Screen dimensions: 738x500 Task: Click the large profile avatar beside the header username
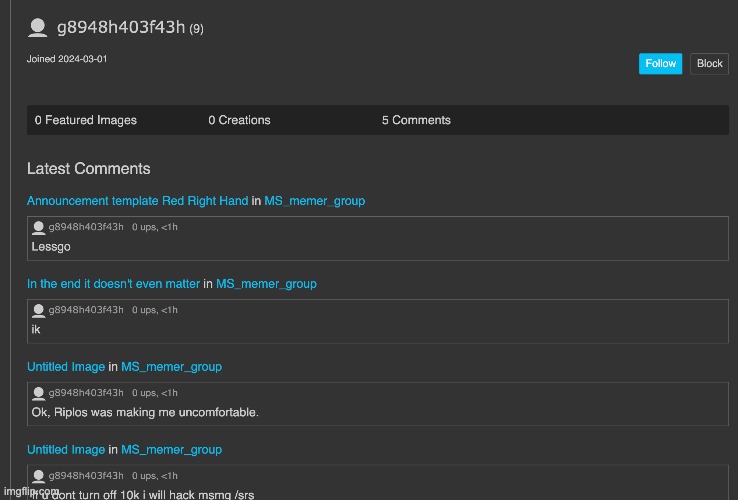point(38,28)
